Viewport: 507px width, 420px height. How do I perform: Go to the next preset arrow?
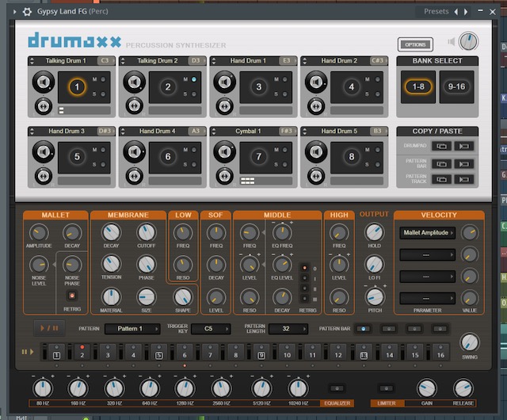[x=466, y=12]
